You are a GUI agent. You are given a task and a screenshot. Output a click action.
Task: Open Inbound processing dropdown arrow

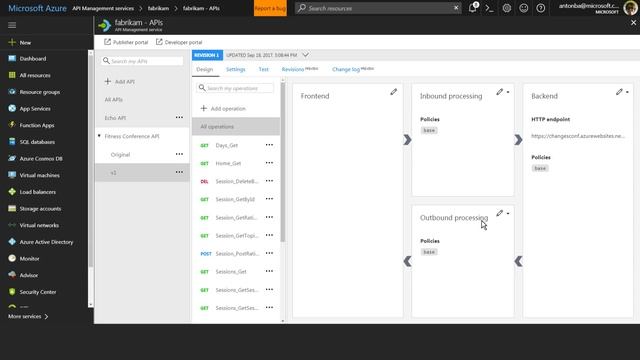coord(508,92)
